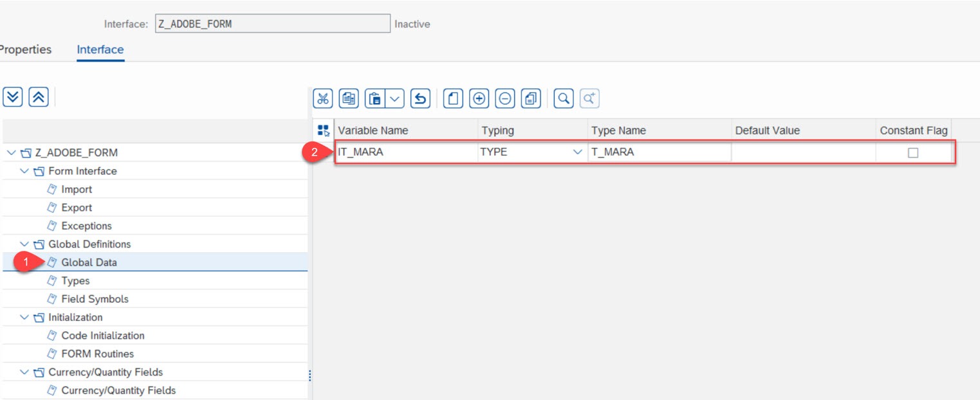Screen dimensions: 980x400
Task: Open search using the magnifier icon
Action: pos(562,98)
